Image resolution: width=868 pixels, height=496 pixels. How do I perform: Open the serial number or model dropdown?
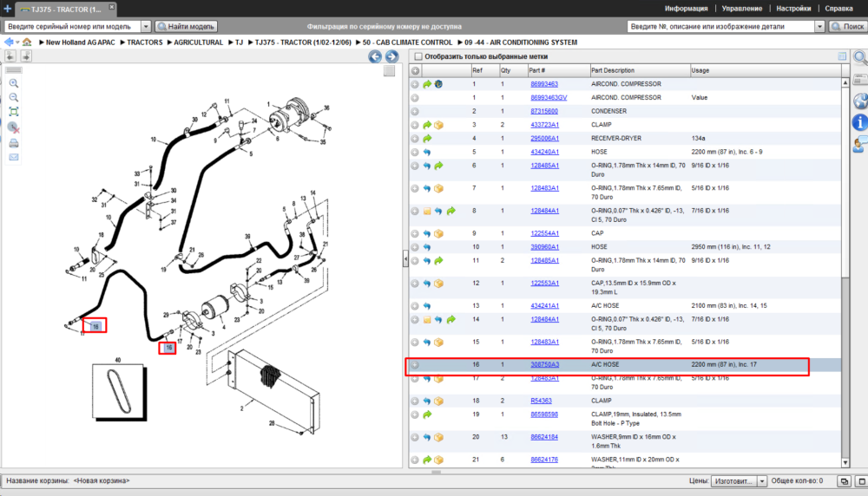[x=146, y=27]
